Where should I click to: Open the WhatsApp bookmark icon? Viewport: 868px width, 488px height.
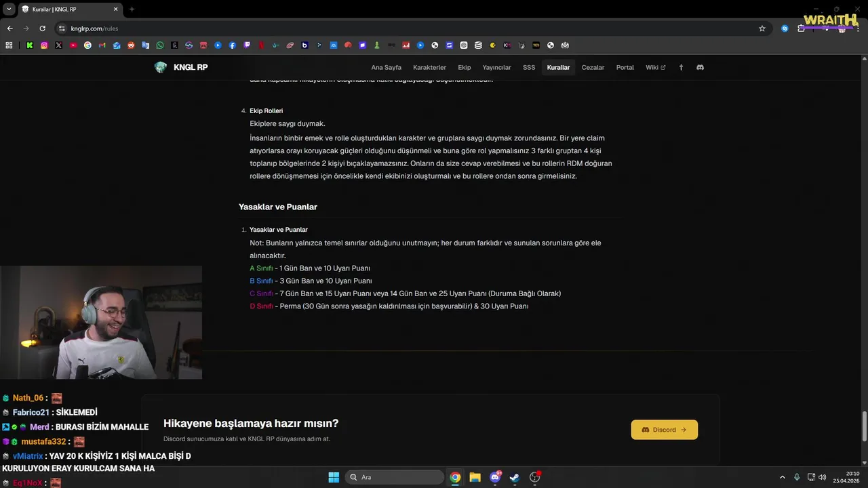click(160, 45)
